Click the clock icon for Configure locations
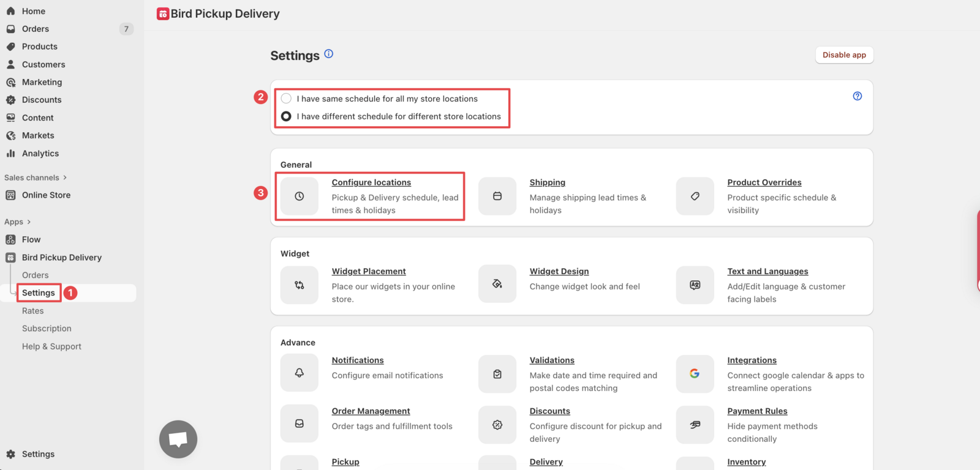The width and height of the screenshot is (980, 470). click(x=300, y=196)
